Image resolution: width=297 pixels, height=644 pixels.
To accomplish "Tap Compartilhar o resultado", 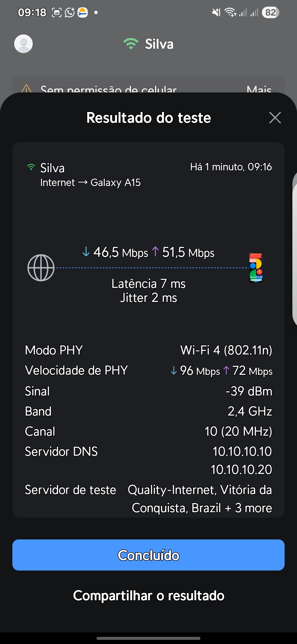I will pos(148,596).
